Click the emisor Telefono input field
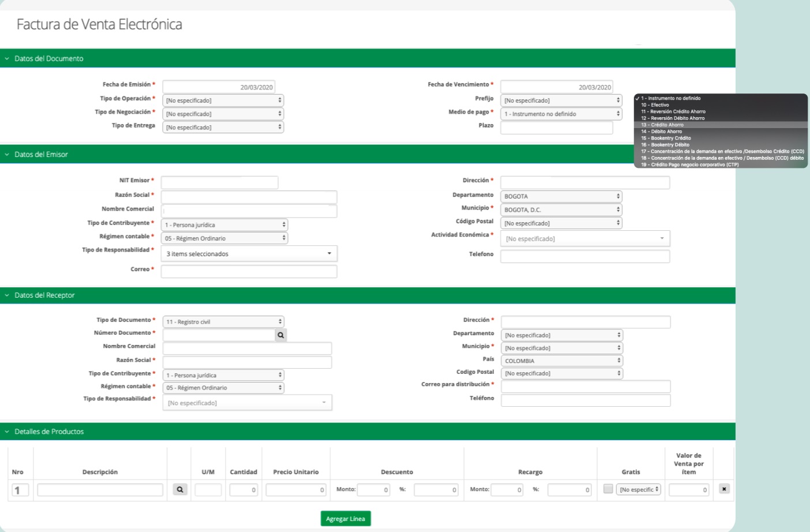The width and height of the screenshot is (810, 532). [585, 256]
